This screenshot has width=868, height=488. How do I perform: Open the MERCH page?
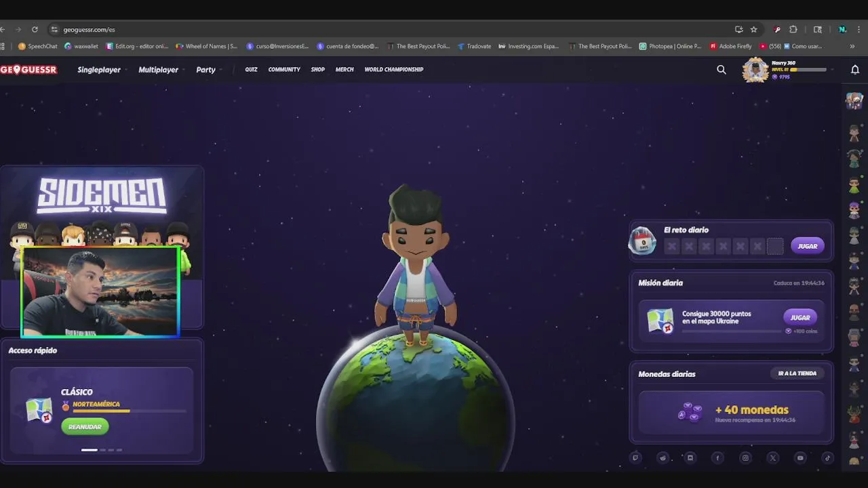[x=344, y=69]
